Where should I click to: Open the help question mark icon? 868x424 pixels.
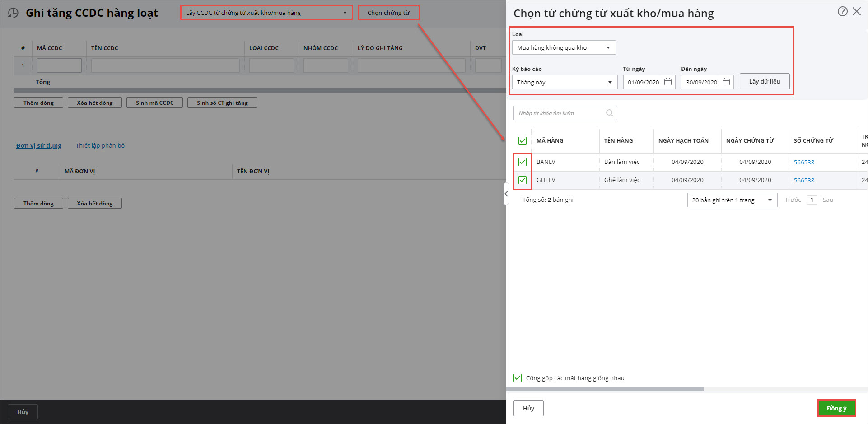[x=842, y=12]
